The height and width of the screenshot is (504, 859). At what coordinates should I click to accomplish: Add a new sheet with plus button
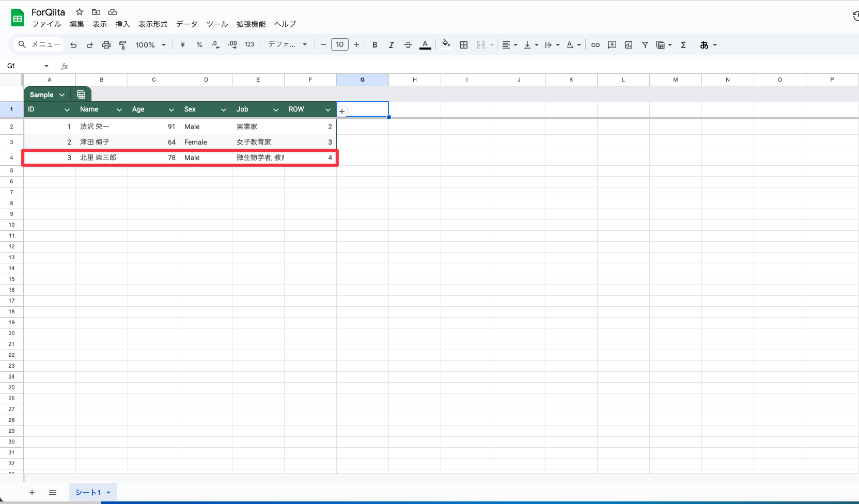point(32,493)
